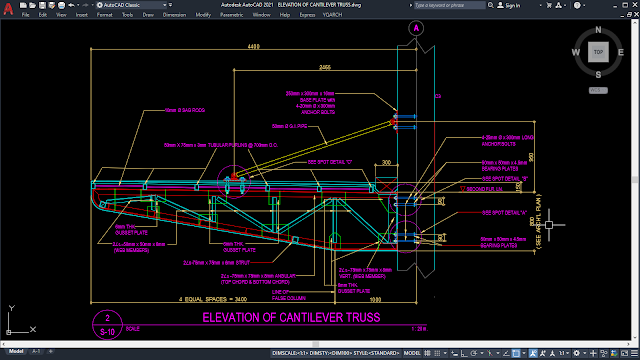Click the New drawing icon
This screenshot has width=640, height=360.
click(23, 5)
